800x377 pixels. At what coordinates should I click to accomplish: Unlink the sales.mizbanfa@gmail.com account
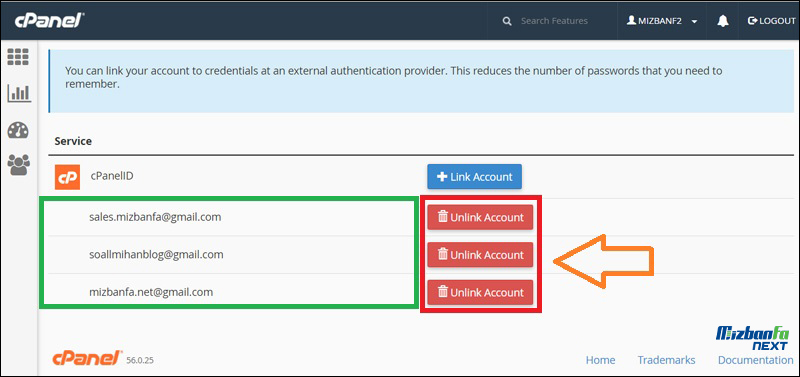[480, 217]
